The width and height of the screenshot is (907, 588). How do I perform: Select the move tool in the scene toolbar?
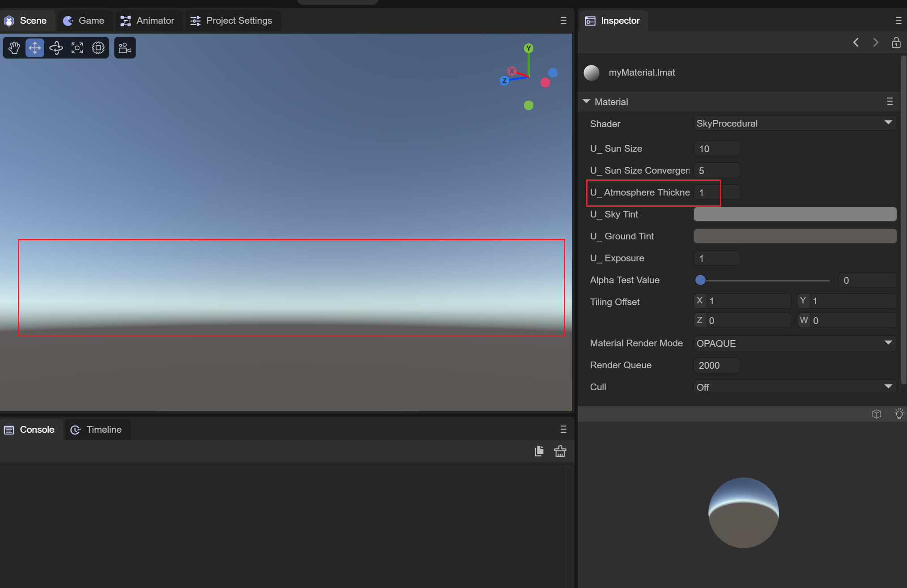click(x=35, y=48)
